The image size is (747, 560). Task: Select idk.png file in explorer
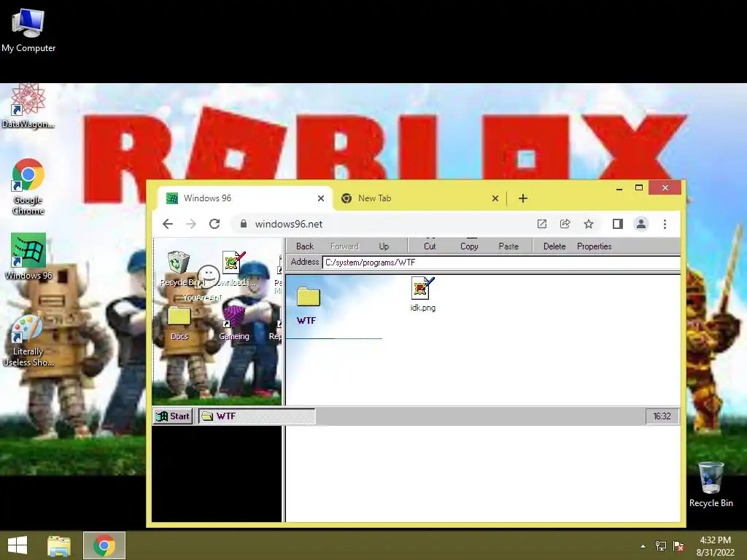422,295
